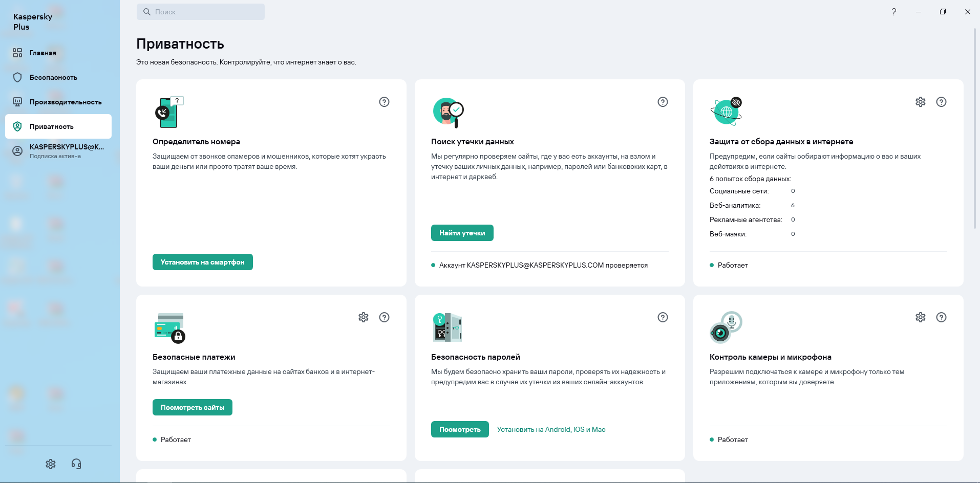This screenshot has height=483, width=980.
Task: Open Безопасность shield icon in sidebar
Action: tap(17, 77)
